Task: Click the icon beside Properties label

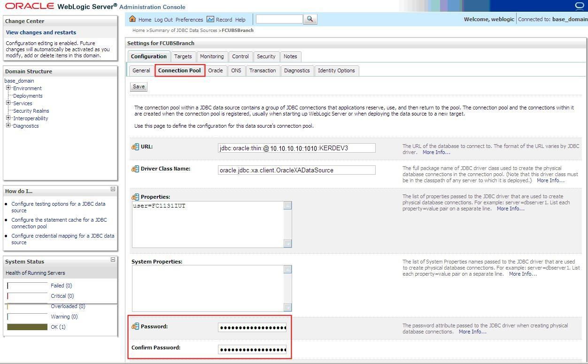Action: 135,197
